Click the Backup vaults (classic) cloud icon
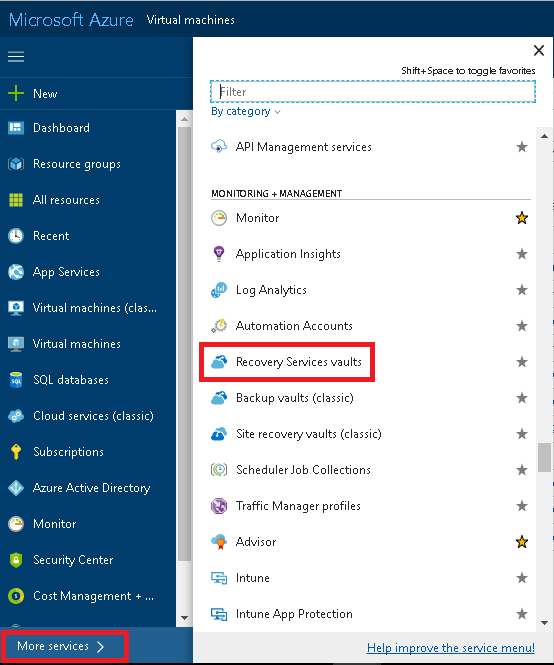 click(x=219, y=398)
